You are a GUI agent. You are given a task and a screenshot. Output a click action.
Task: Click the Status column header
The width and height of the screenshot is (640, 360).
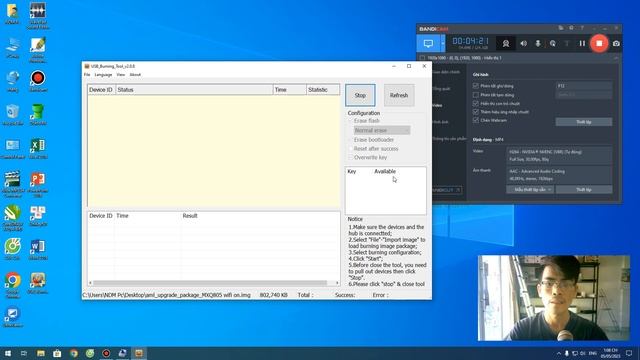coord(194,89)
